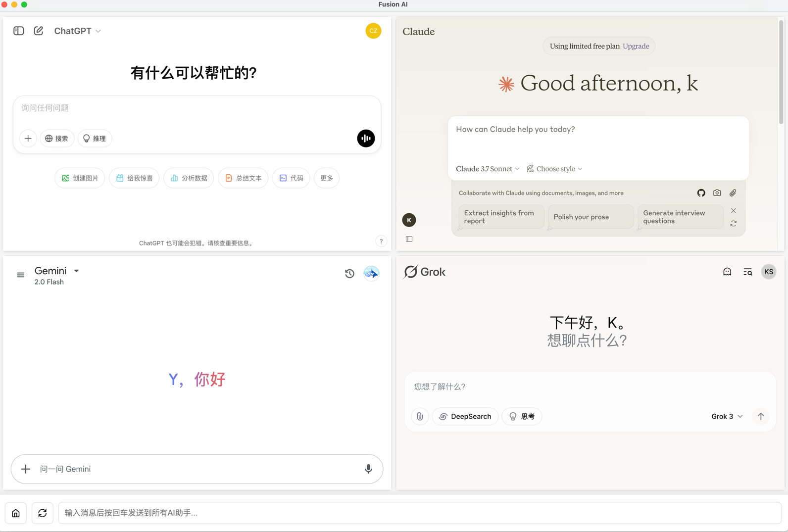This screenshot has width=788, height=532.
Task: Click the scrollbar thumb of the Claude panel
Action: [782, 72]
